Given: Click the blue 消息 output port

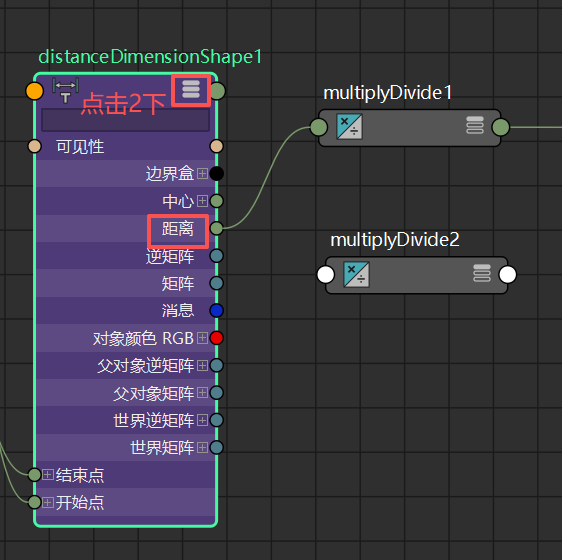Looking at the screenshot, I should (216, 310).
